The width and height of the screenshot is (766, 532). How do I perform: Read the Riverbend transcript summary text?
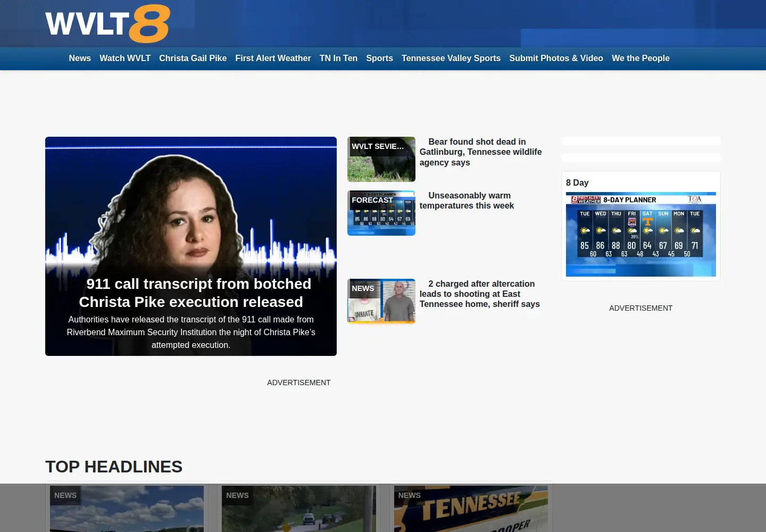pos(191,332)
